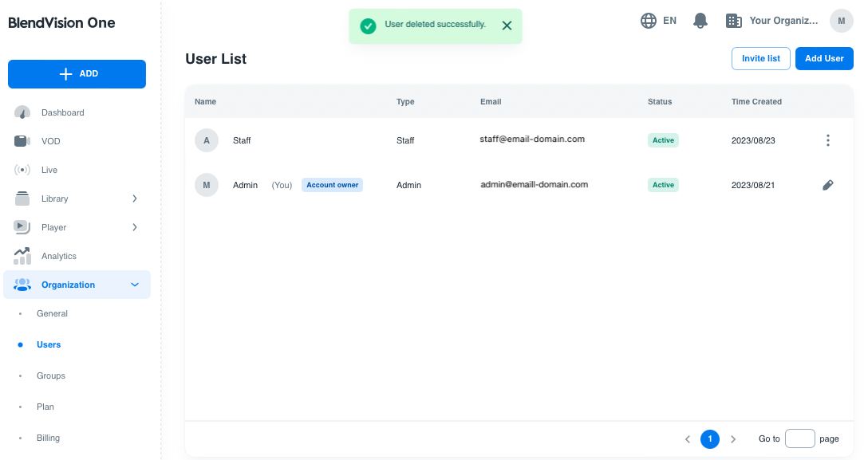The height and width of the screenshot is (460, 868).
Task: Open the Billing submenu item
Action: (48, 438)
